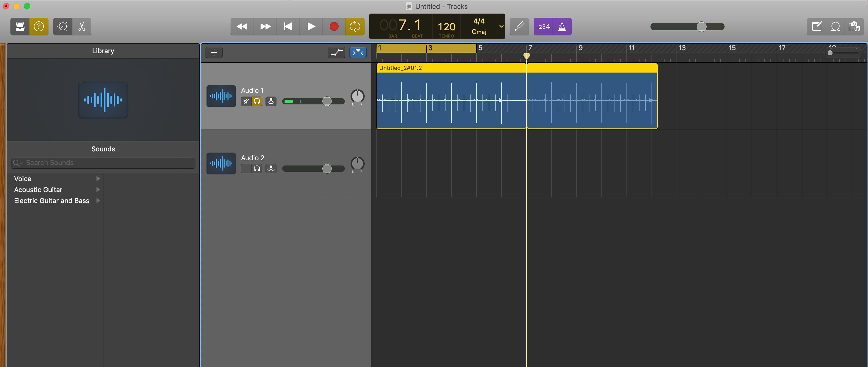
Task: Expand the Acoustic Guitar sounds category
Action: click(x=98, y=189)
